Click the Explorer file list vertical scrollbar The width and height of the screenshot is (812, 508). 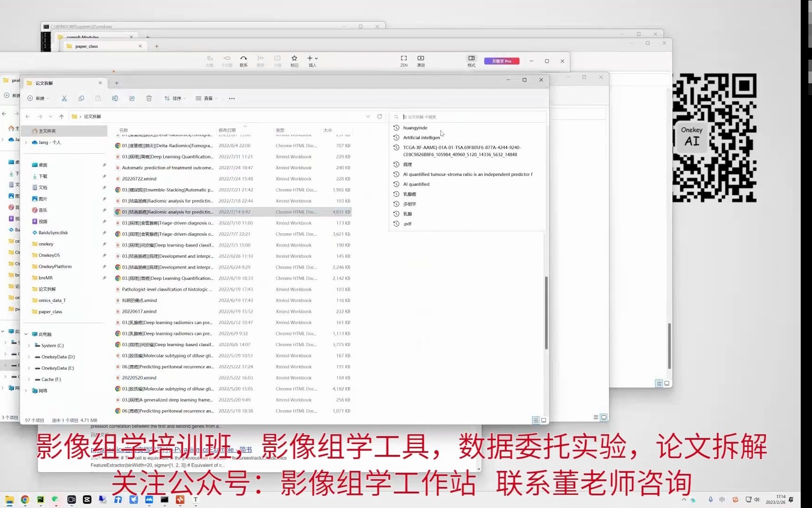click(x=546, y=313)
